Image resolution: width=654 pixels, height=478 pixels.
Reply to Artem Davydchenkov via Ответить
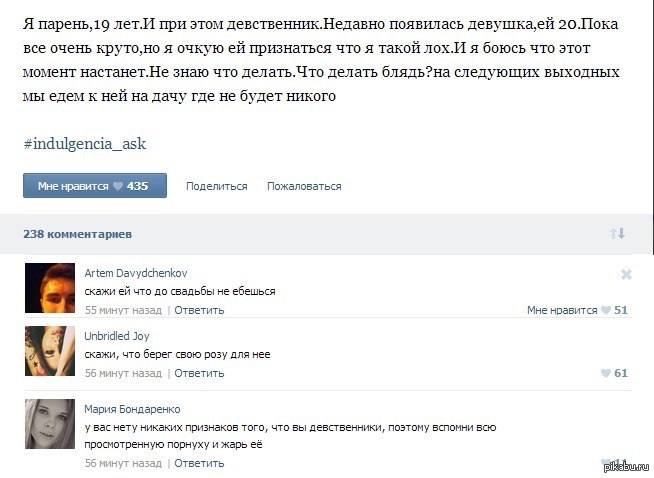[x=199, y=310]
